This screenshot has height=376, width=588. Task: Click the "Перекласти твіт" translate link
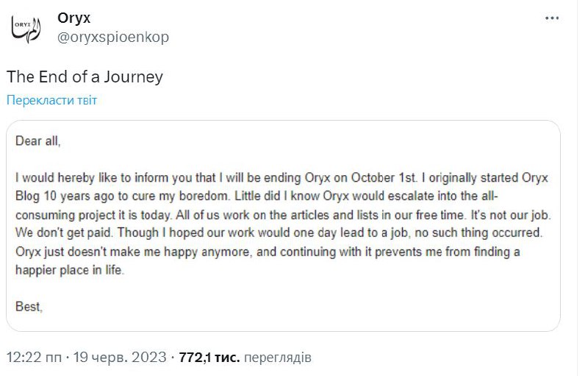click(x=51, y=100)
